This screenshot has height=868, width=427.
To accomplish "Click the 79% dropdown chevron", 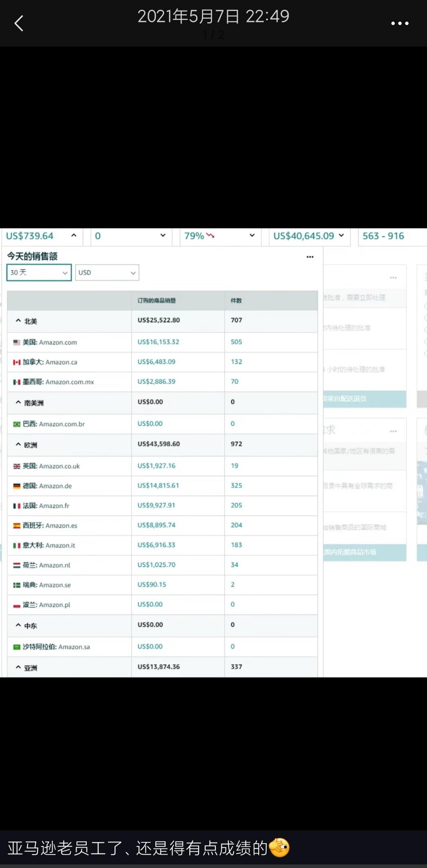I will click(252, 235).
